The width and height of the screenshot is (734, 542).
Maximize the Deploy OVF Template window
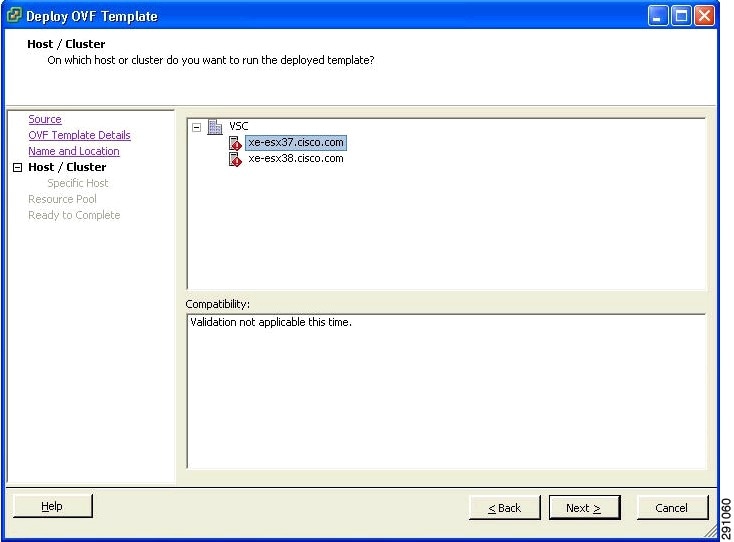[681, 16]
